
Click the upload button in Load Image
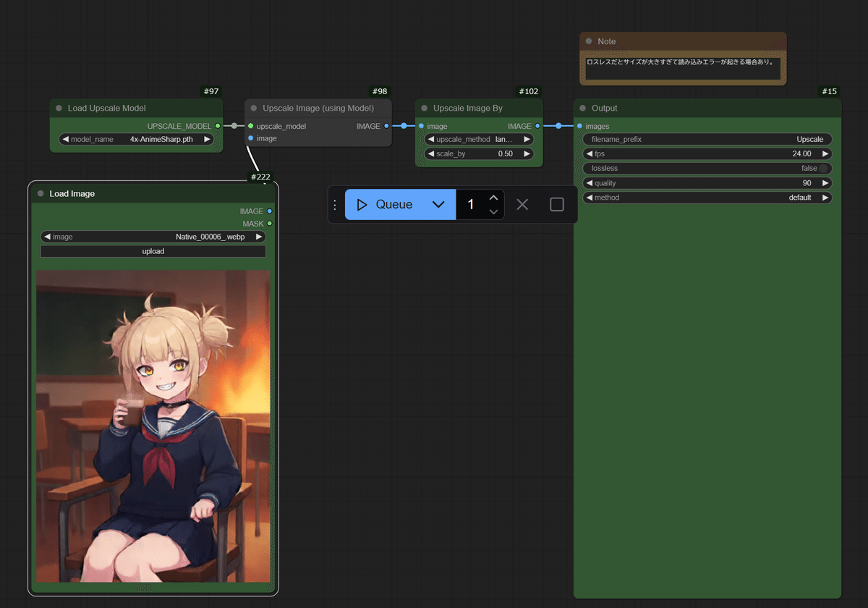(x=153, y=251)
